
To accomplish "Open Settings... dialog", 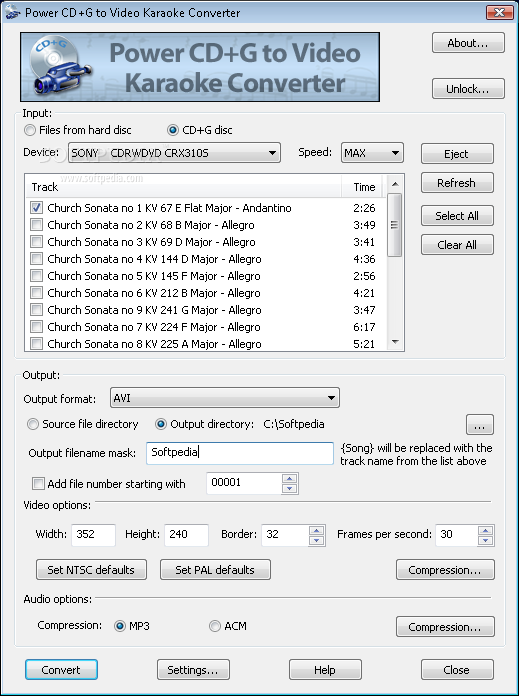I will 193,669.
